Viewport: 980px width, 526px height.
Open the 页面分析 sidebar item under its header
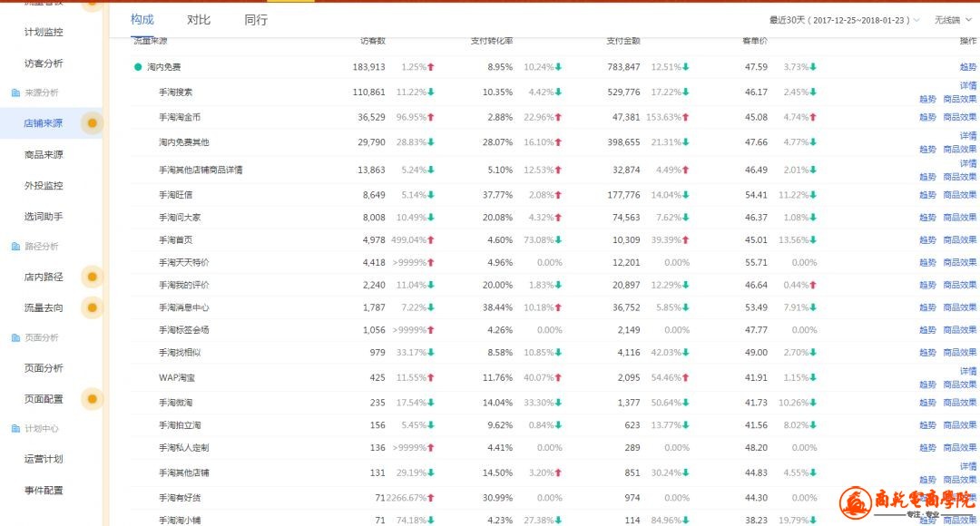(x=44, y=368)
